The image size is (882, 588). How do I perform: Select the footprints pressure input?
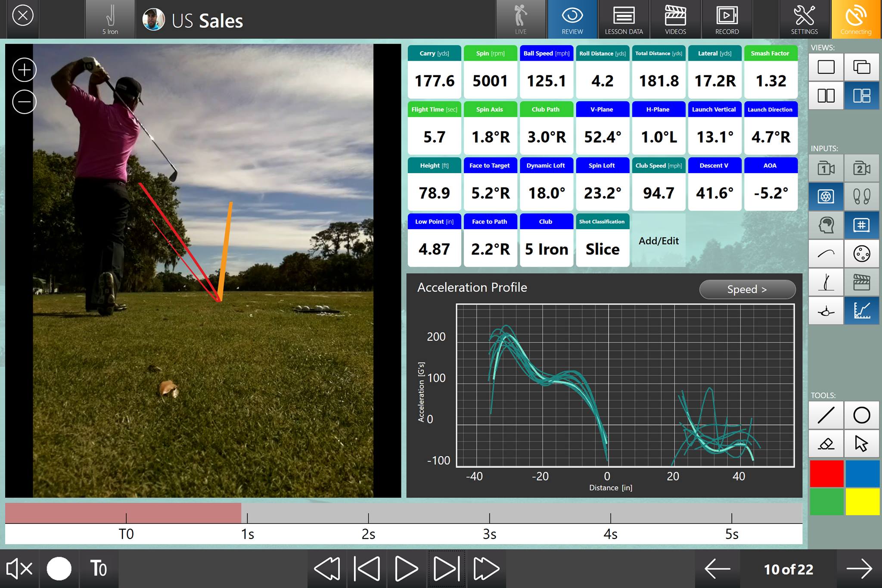click(861, 196)
